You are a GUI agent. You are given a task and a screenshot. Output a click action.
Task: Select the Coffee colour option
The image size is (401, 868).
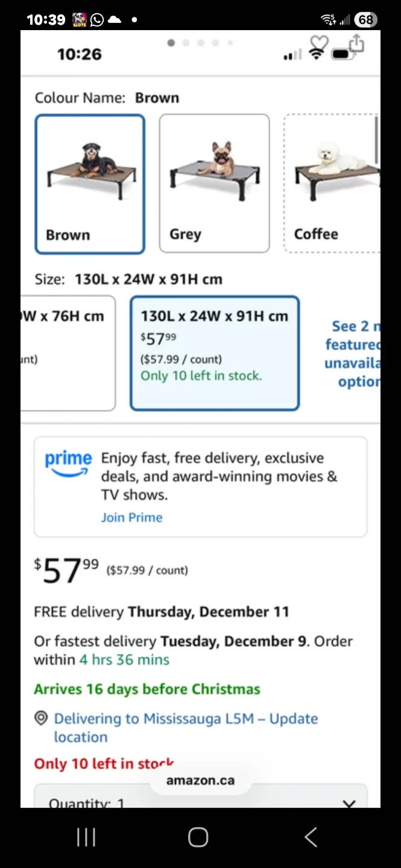pos(332,184)
